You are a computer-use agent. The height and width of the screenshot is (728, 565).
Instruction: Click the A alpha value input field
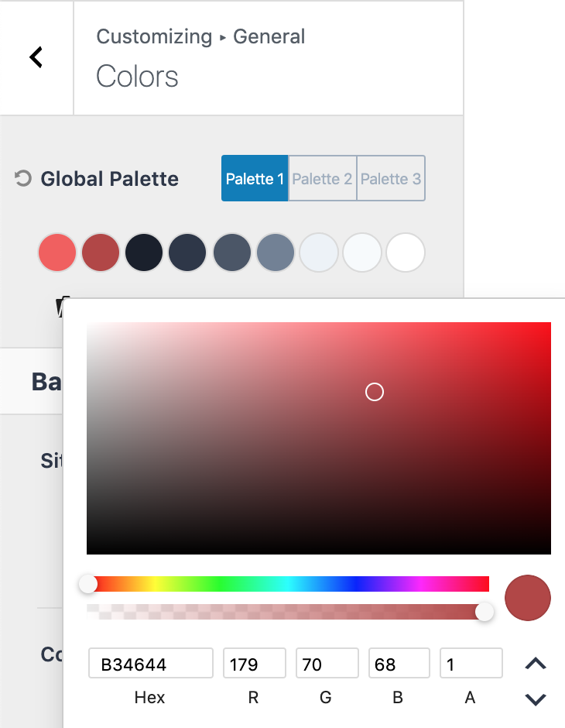coord(471,664)
